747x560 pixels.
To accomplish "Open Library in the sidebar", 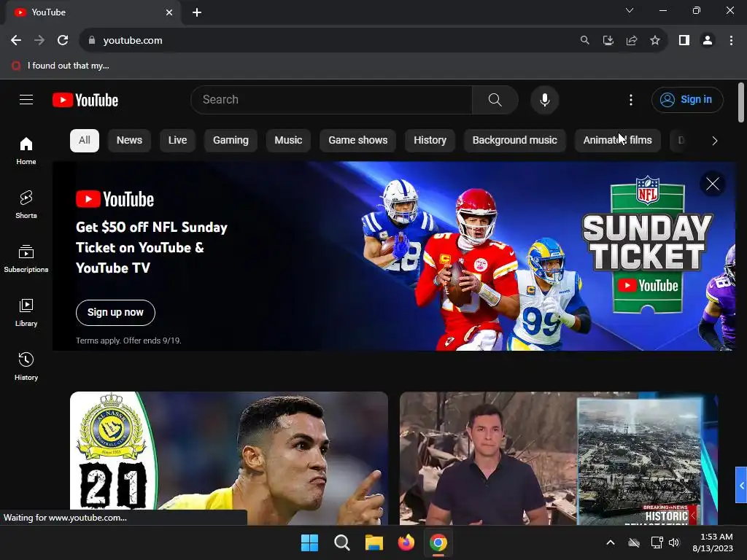I will coord(26,312).
